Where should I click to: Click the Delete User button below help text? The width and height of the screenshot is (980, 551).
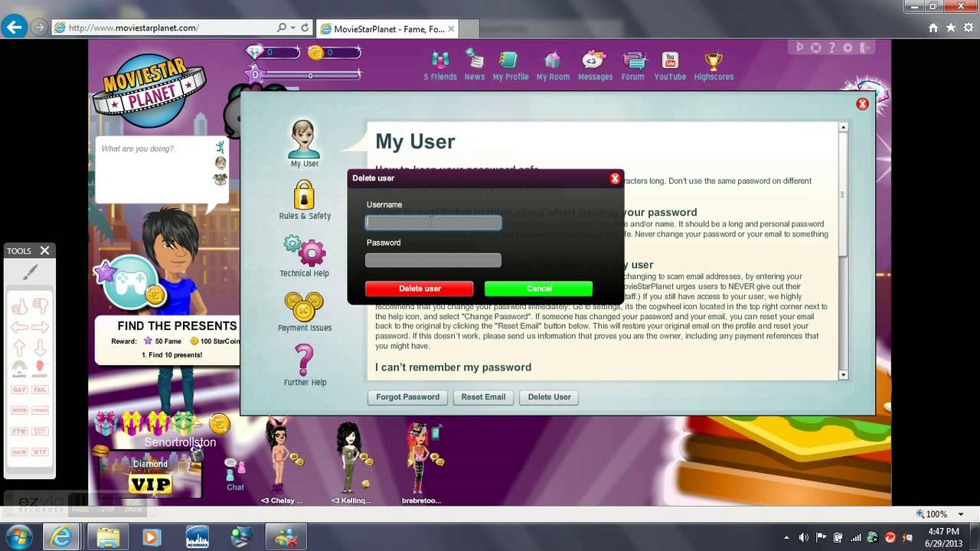[549, 397]
